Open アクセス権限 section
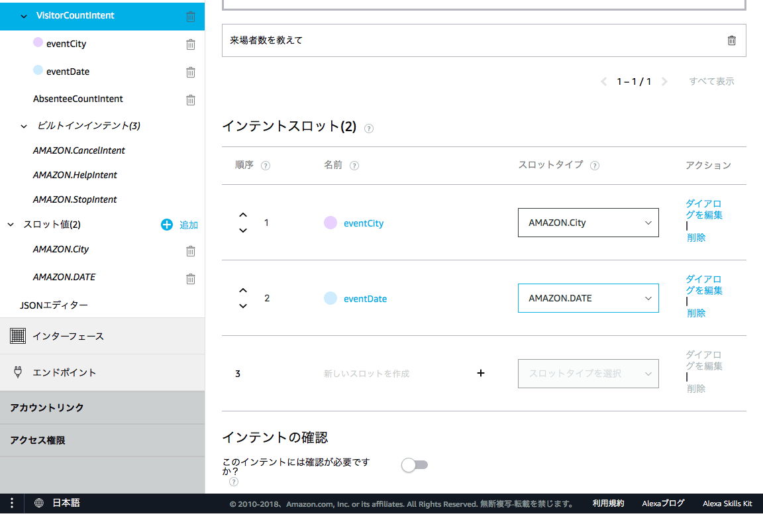The height and width of the screenshot is (532, 763). 102,440
